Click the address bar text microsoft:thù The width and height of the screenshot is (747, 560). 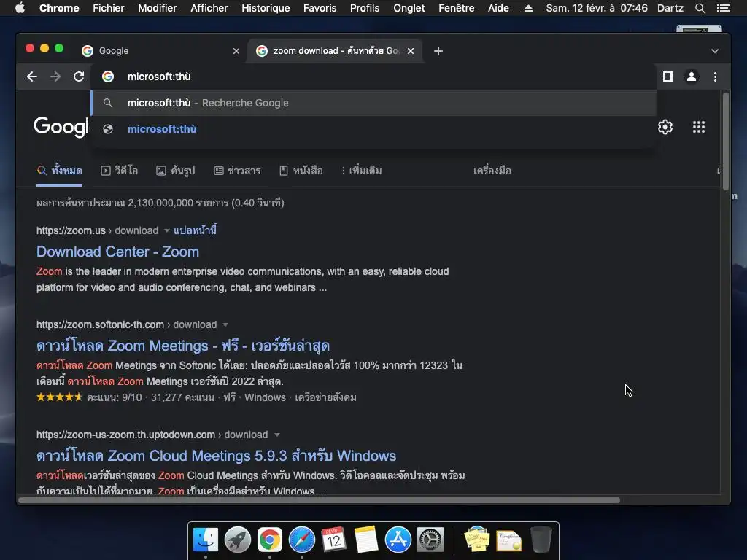click(159, 77)
